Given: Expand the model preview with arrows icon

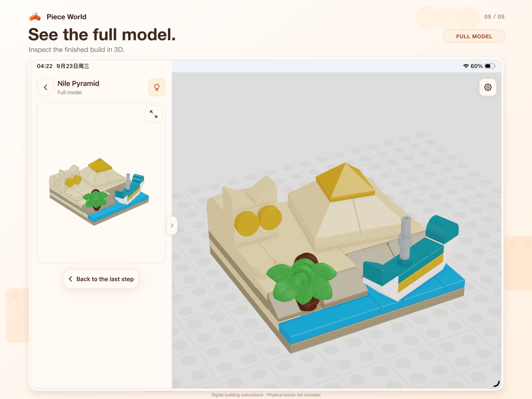Looking at the screenshot, I should [153, 114].
